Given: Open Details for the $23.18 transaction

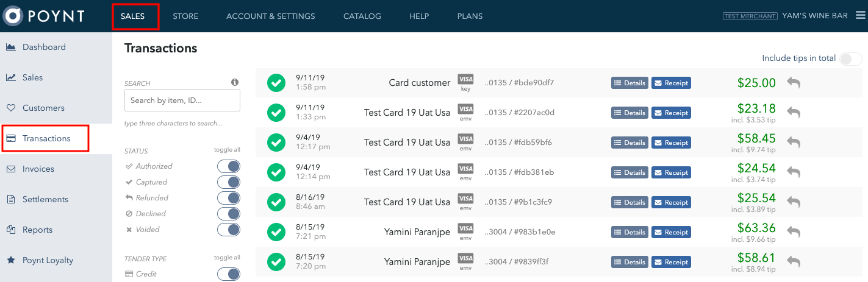Looking at the screenshot, I should (x=629, y=113).
